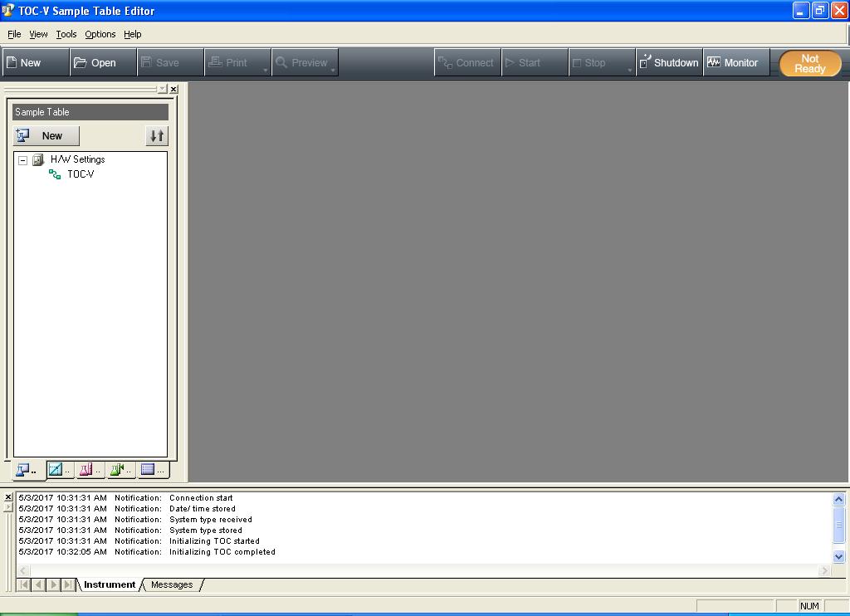Viewport: 850px width, 616px height.
Task: Open the Options menu
Action: click(100, 34)
